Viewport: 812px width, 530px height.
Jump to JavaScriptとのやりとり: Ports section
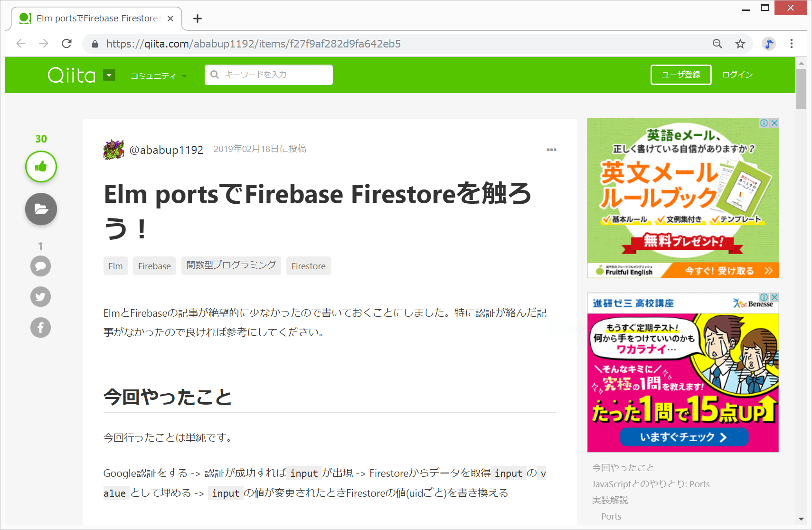(x=651, y=484)
